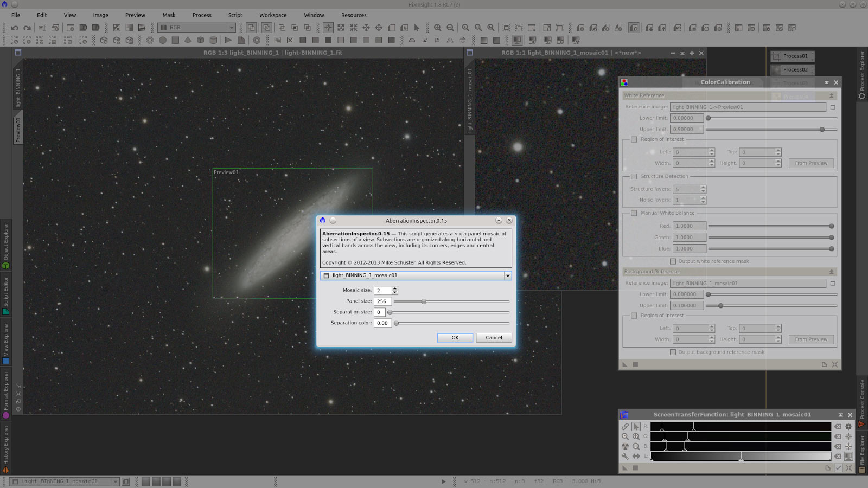This screenshot has height=488, width=868.
Task: Enable Structure Detection in ColorCalibration
Action: 634,176
